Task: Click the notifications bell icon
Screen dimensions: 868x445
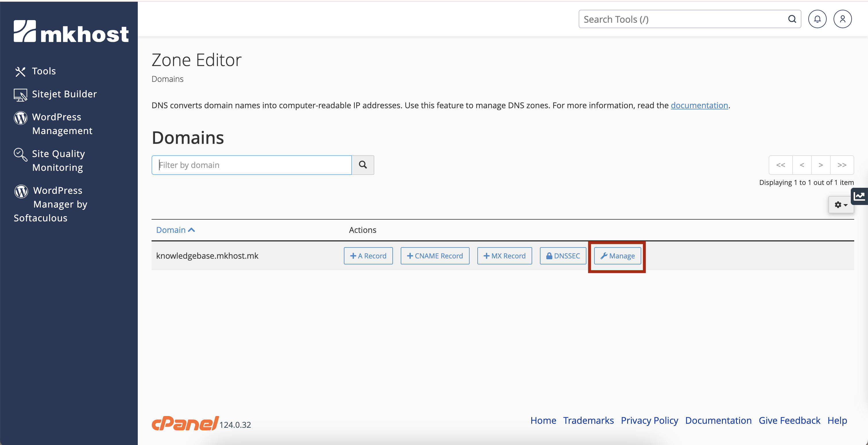Action: click(x=817, y=19)
